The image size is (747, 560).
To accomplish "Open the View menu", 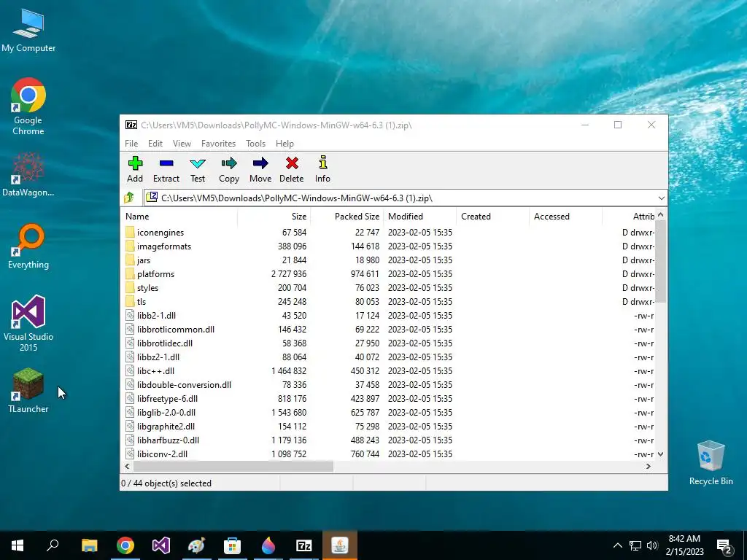I will (182, 144).
